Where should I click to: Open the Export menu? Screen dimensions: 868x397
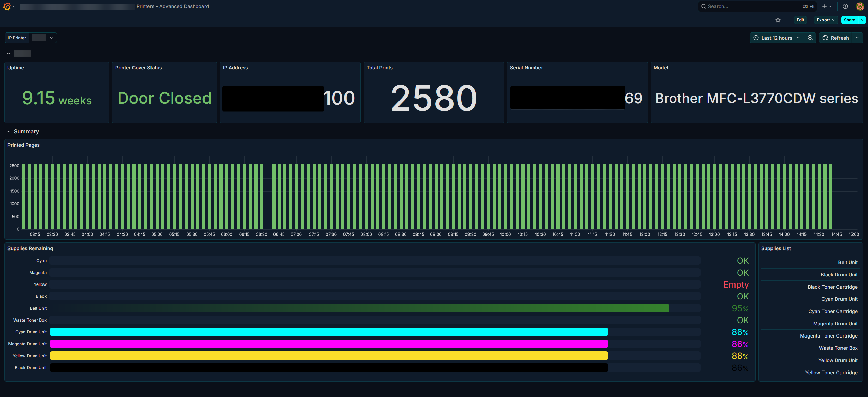click(826, 20)
